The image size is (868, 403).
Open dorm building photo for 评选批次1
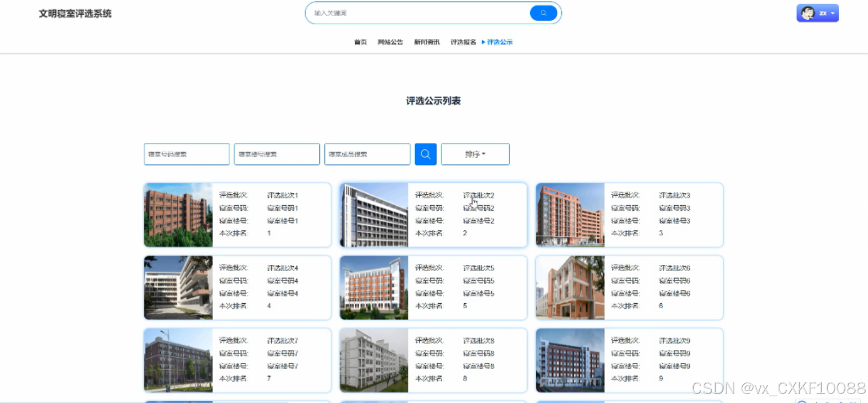coord(178,215)
